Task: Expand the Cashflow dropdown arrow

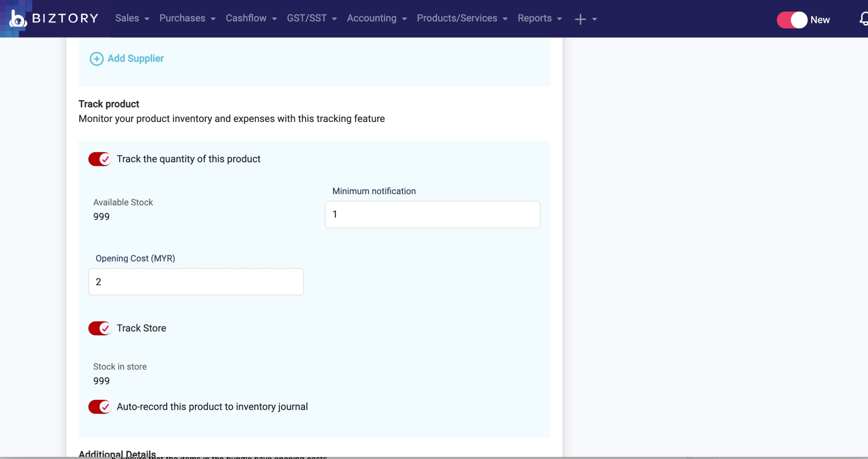Action: tap(275, 19)
